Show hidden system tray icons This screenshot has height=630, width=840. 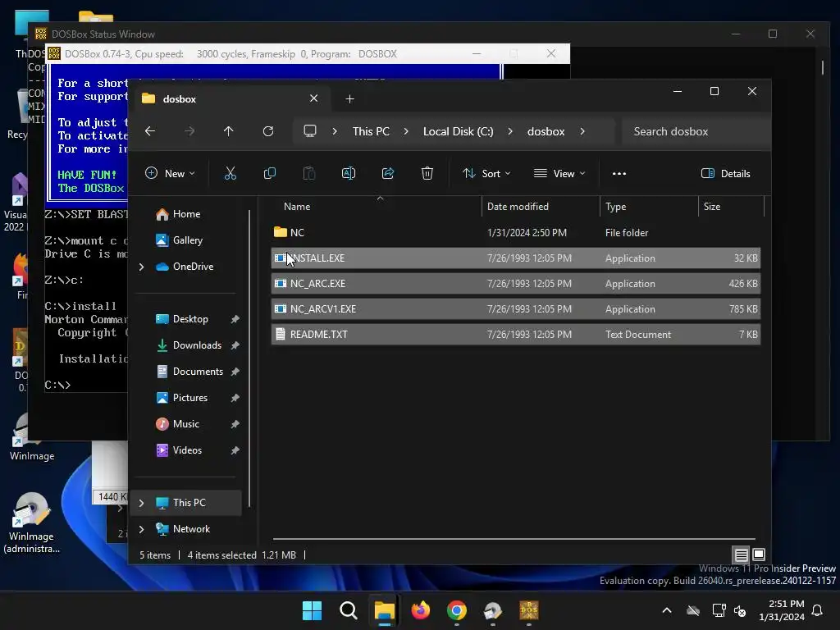(x=667, y=610)
